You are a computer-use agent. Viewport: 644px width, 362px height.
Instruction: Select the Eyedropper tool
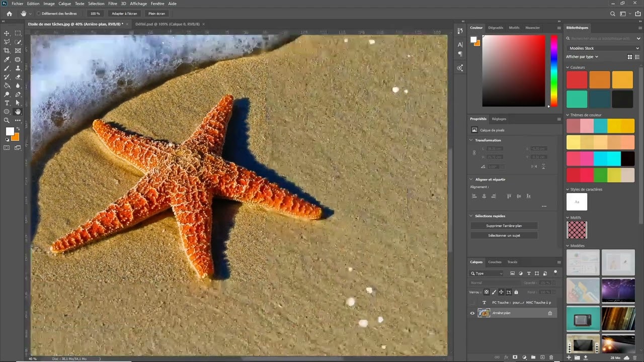coord(7,59)
